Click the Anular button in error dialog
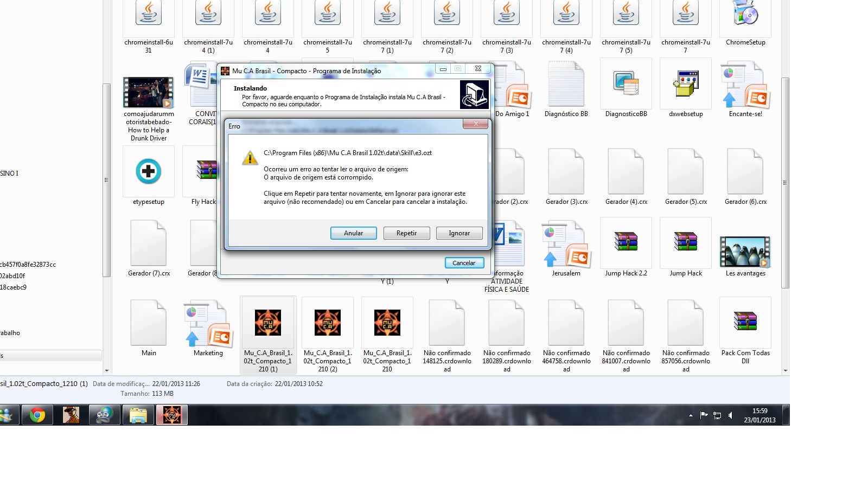 tap(353, 233)
